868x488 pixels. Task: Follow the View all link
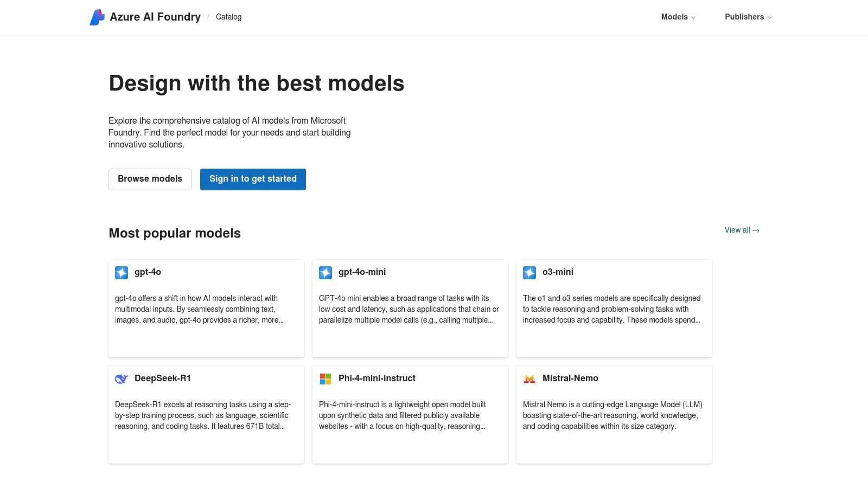pyautogui.click(x=738, y=230)
